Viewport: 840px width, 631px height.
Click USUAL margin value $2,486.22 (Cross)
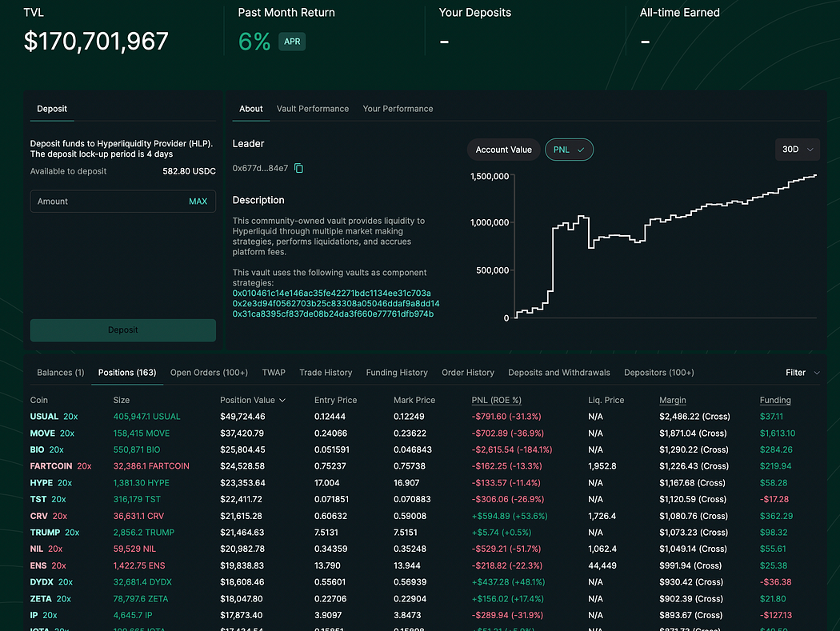coord(694,416)
